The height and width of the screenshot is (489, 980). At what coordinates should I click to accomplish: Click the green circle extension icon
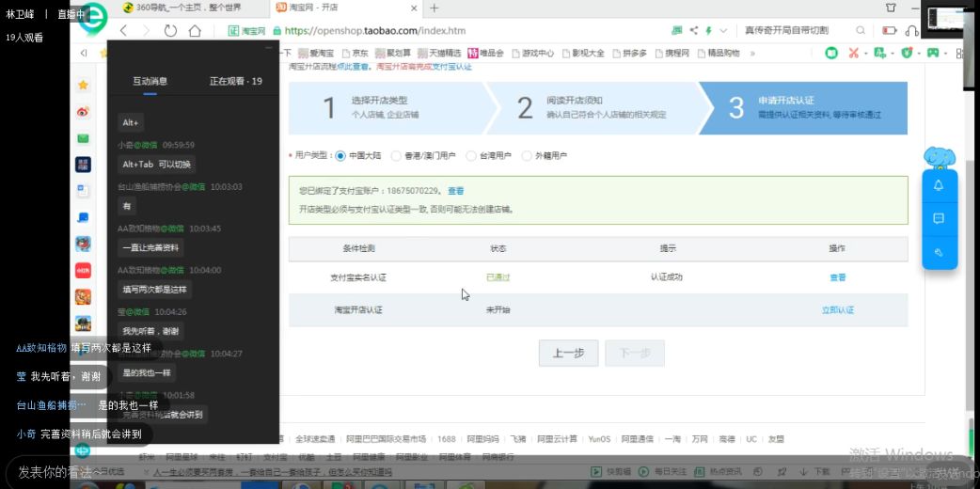click(831, 54)
